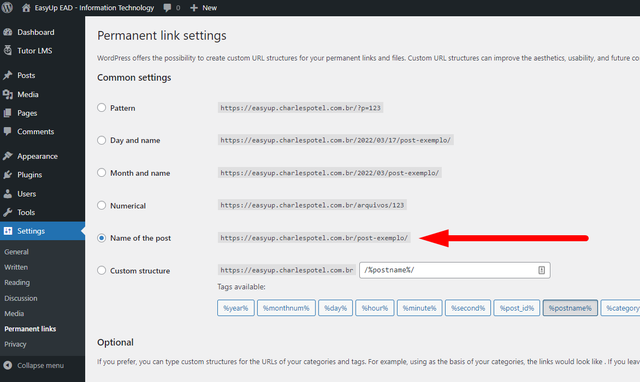Toggle the %postname% tag button
This screenshot has height=382, width=640.
[x=570, y=308]
